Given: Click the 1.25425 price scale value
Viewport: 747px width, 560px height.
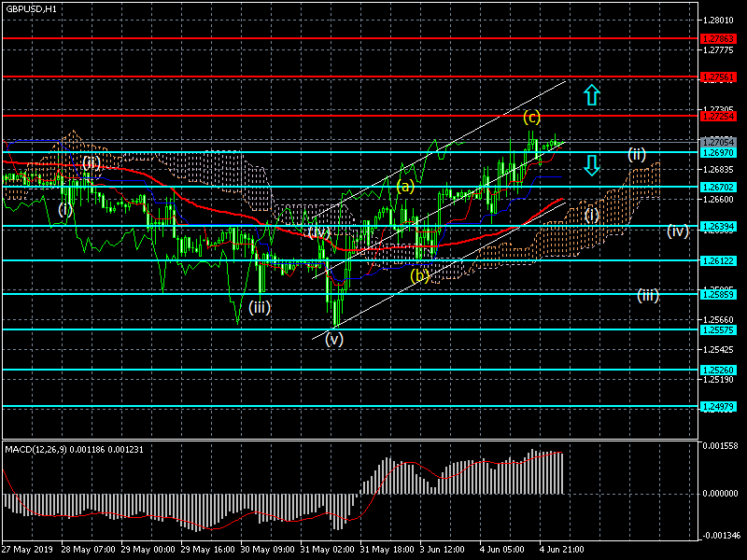Looking at the screenshot, I should click(x=718, y=350).
